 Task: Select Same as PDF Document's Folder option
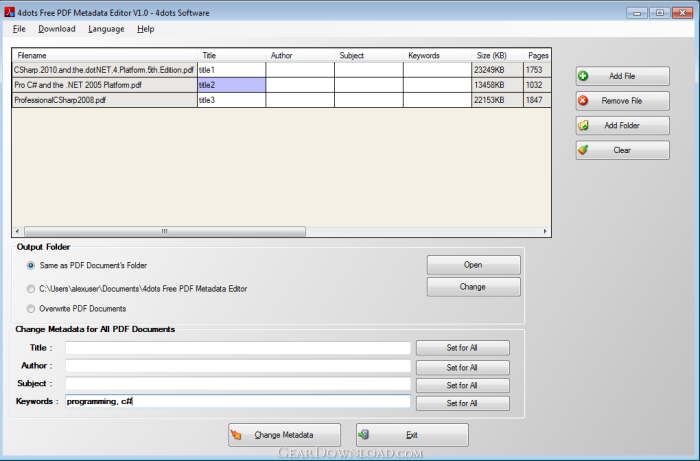(31, 265)
